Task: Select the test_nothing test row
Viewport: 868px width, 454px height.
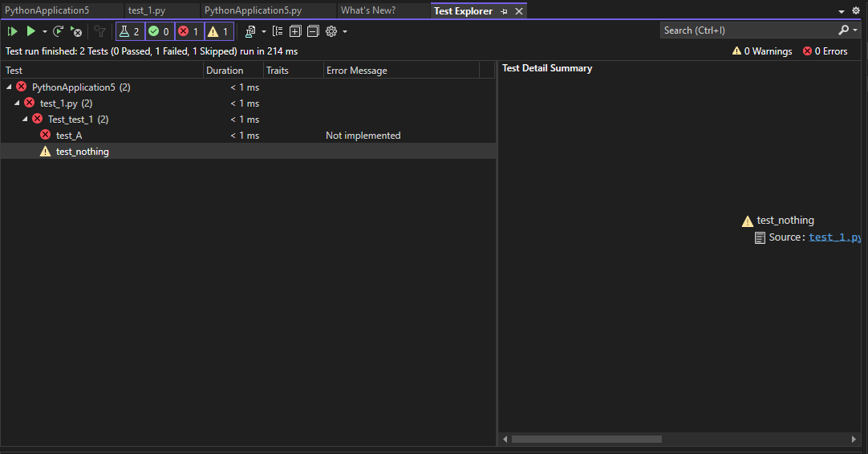Action: tap(248, 151)
